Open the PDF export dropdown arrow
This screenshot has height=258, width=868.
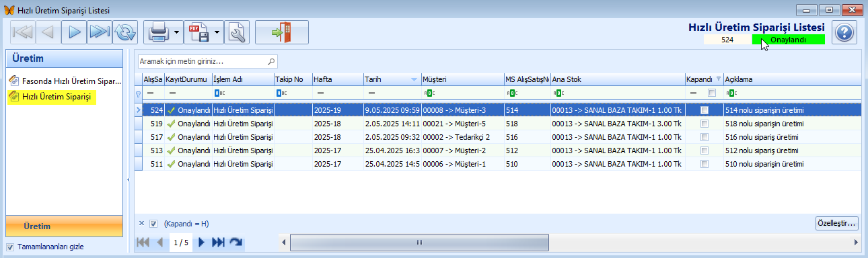click(x=218, y=32)
